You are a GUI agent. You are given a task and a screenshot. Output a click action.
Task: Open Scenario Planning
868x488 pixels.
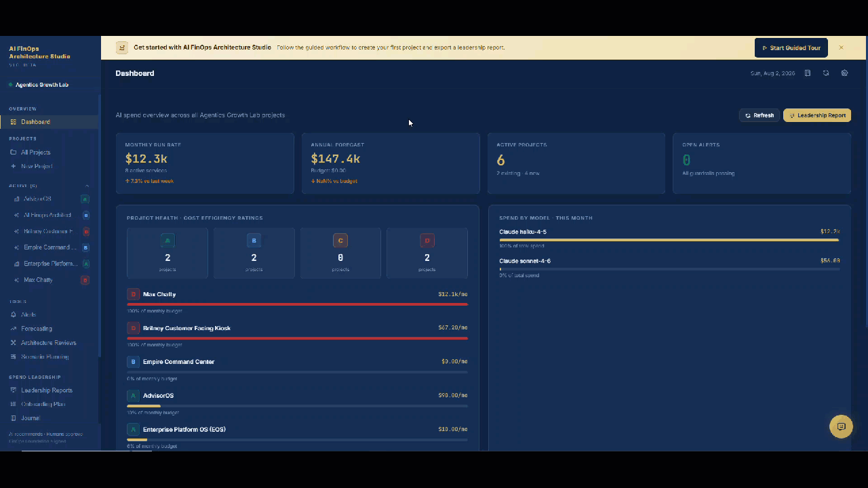pyautogui.click(x=50, y=357)
